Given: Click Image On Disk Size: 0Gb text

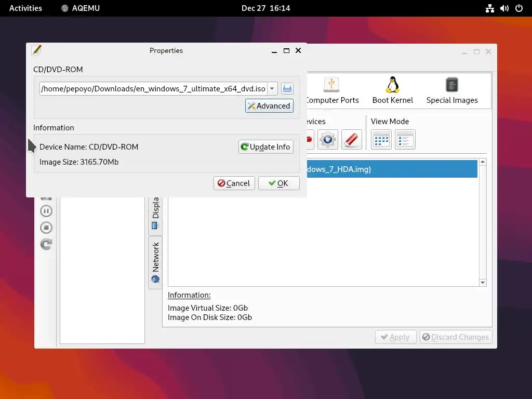Looking at the screenshot, I should click(x=210, y=317).
